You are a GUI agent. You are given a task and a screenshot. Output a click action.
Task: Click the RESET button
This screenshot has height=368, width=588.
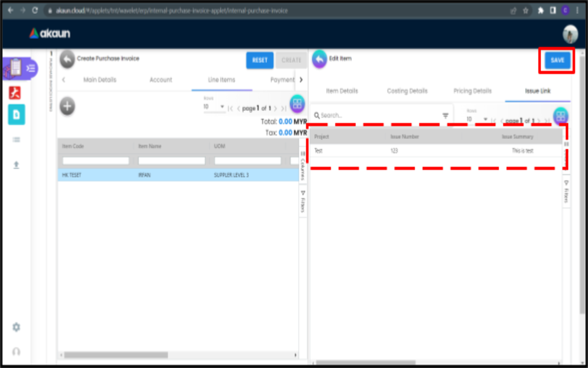coord(260,60)
